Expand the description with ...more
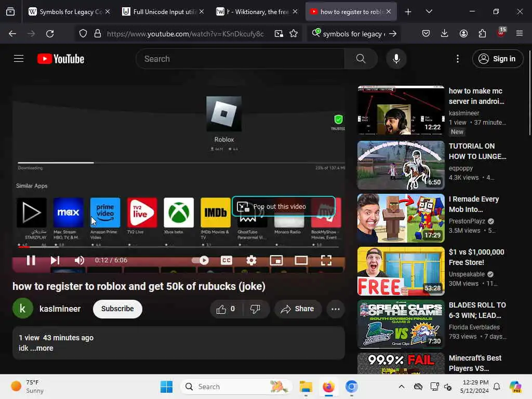The height and width of the screenshot is (399, 532). [x=42, y=348]
